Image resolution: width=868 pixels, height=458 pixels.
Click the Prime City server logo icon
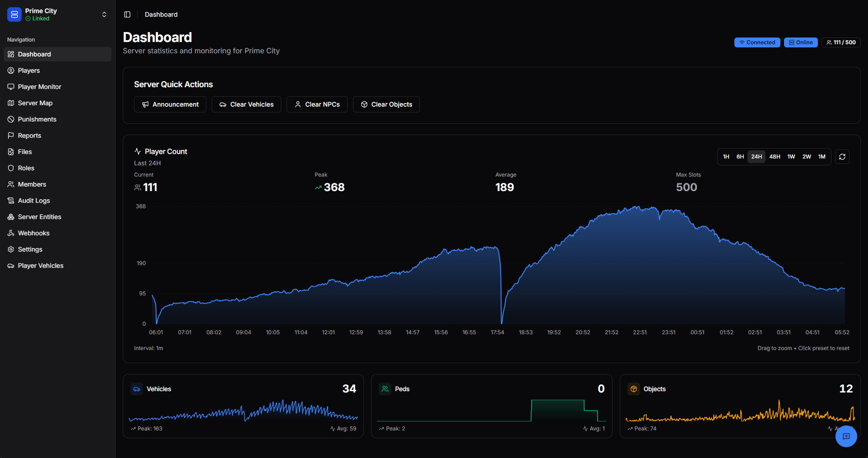pos(14,14)
